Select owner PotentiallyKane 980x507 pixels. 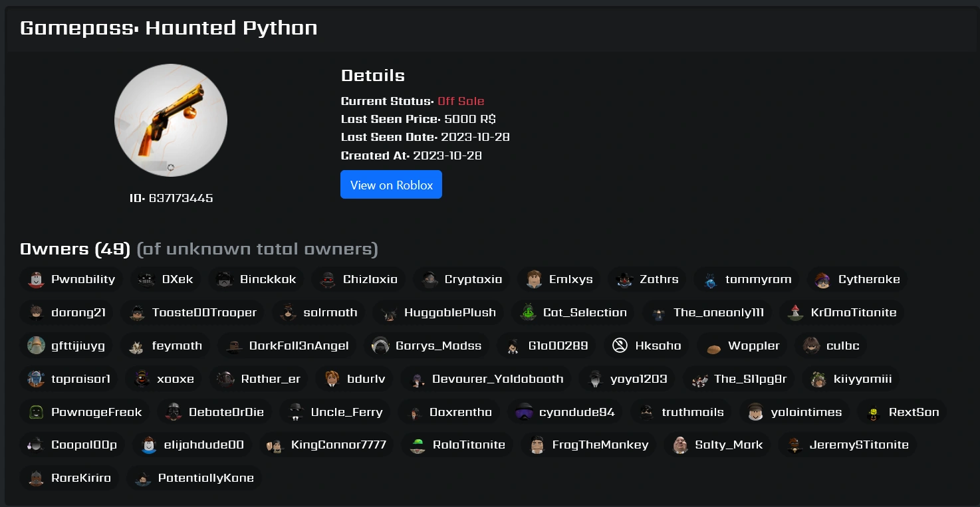click(194, 478)
